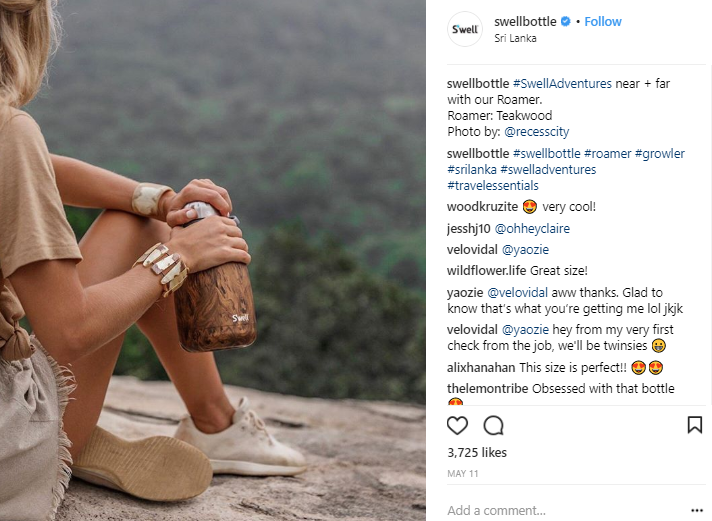View the 3,725 likes list

tap(477, 452)
